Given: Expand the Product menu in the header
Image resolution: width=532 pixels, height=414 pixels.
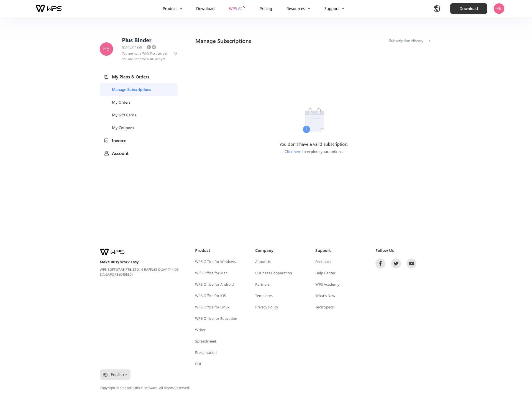Looking at the screenshot, I should 172,9.
